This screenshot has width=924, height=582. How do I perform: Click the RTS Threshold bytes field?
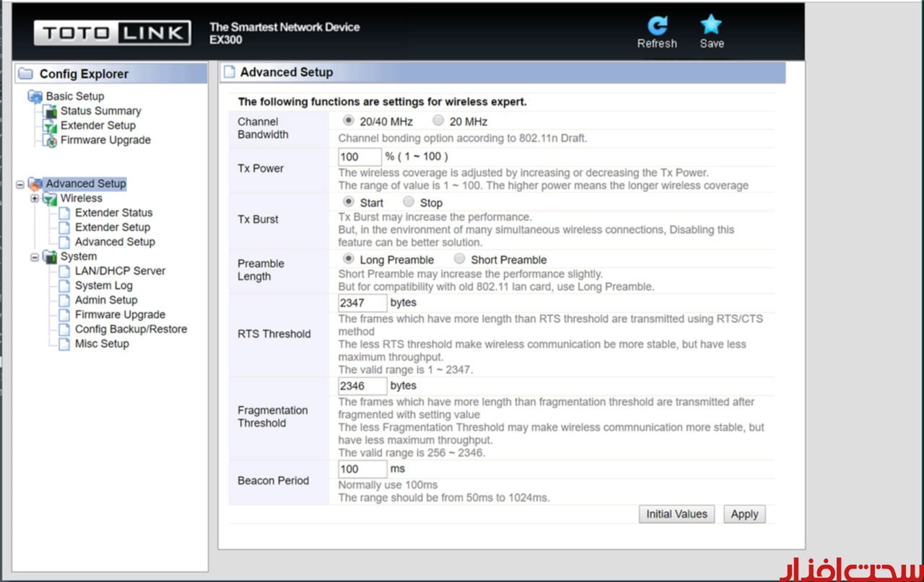click(x=362, y=303)
